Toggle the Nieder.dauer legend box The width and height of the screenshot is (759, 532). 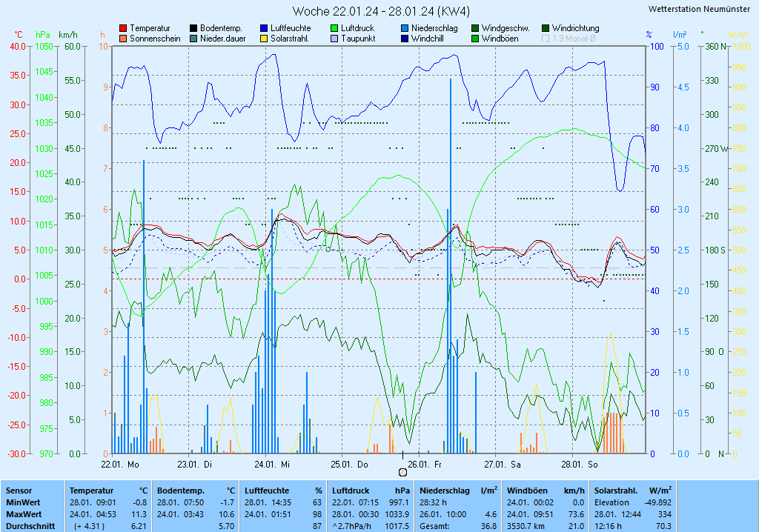(x=193, y=39)
